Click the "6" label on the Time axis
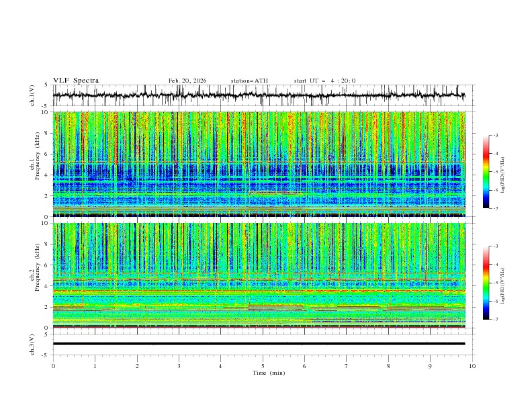This screenshot has height=411, width=532. click(x=305, y=366)
